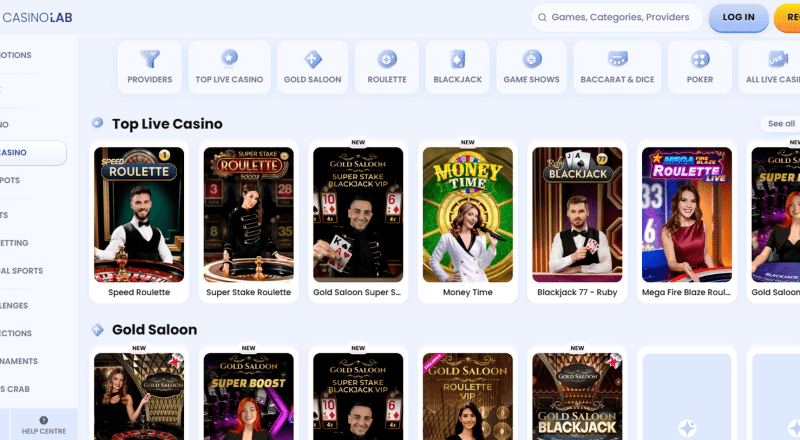Launch the Gold Saloon Blackjack game card

coord(577,394)
